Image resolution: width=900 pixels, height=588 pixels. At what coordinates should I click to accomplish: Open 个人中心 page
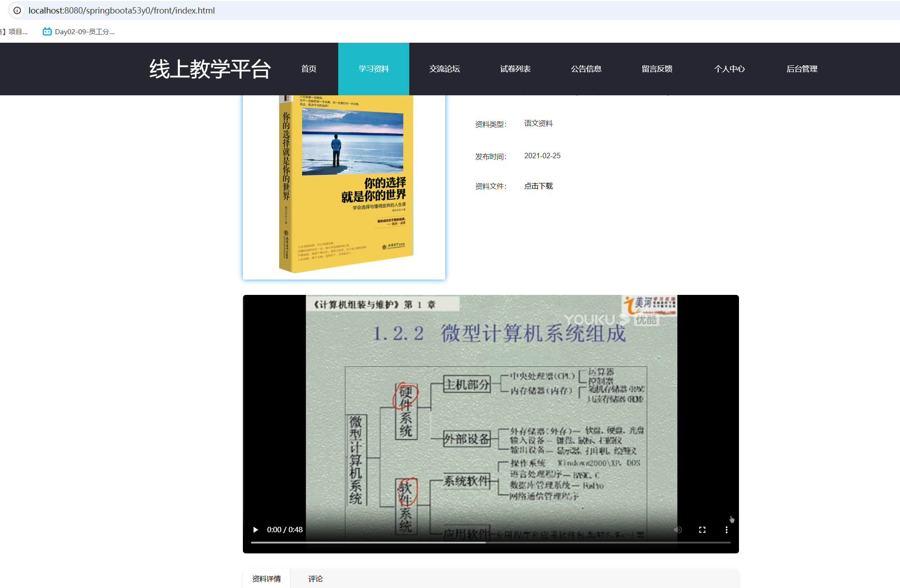(730, 69)
